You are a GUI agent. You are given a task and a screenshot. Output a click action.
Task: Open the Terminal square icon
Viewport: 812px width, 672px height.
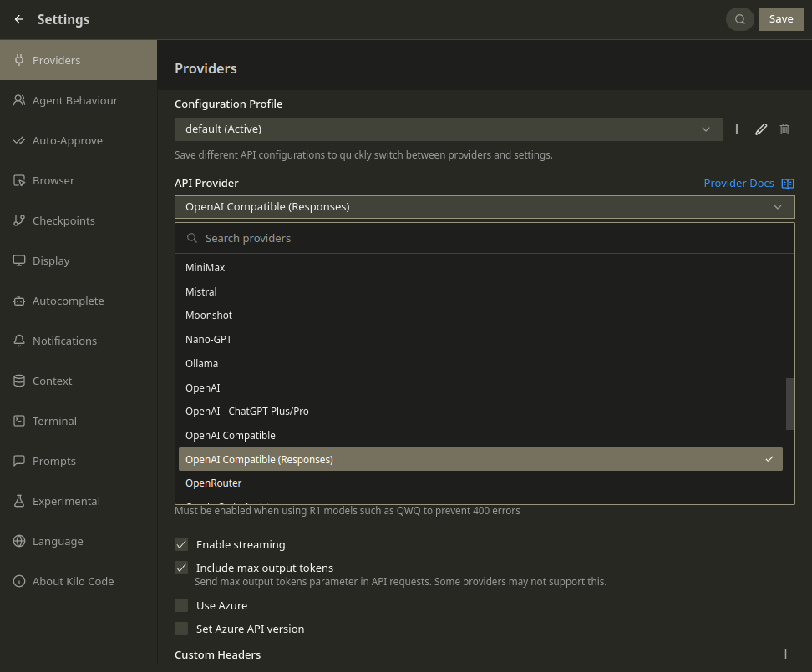[19, 421]
